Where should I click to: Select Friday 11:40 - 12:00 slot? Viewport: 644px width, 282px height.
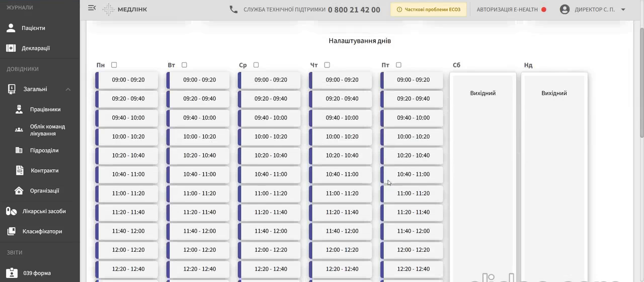tap(412, 231)
